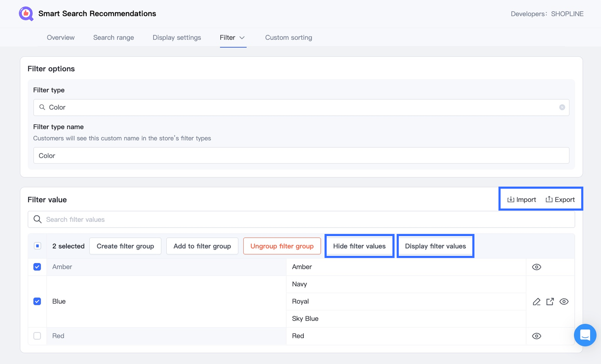Image resolution: width=601 pixels, height=364 pixels.
Task: Toggle visibility of the Amber filter value
Action: [536, 267]
